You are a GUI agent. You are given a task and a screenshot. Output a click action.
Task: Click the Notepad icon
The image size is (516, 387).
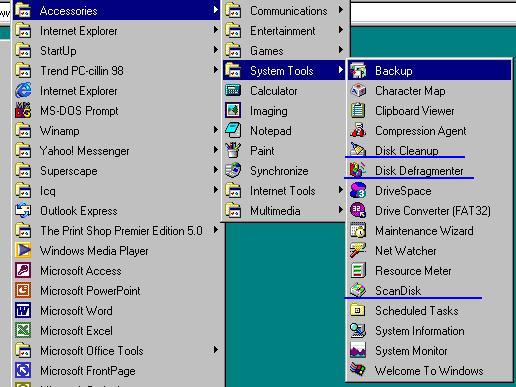(x=233, y=131)
